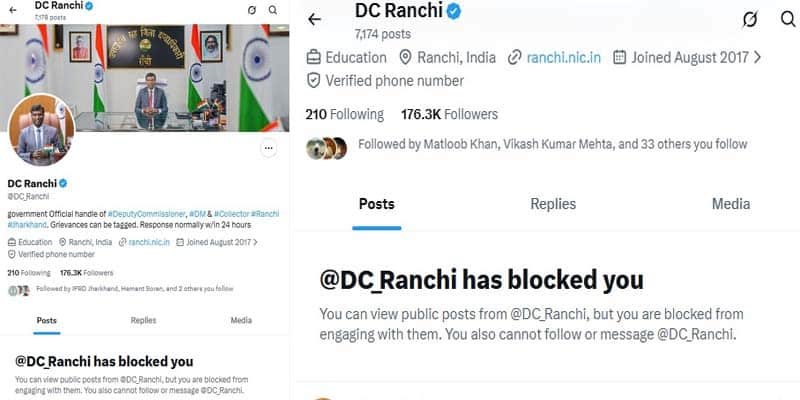Expand Joined August 2017 chevron under the bio
This screenshot has width=800, height=400.
254,242
